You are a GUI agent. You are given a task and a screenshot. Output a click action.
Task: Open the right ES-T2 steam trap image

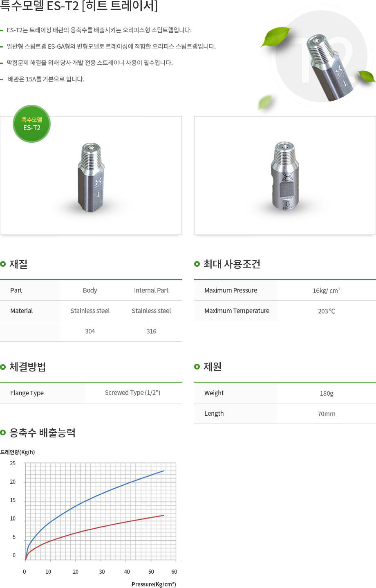[285, 176]
